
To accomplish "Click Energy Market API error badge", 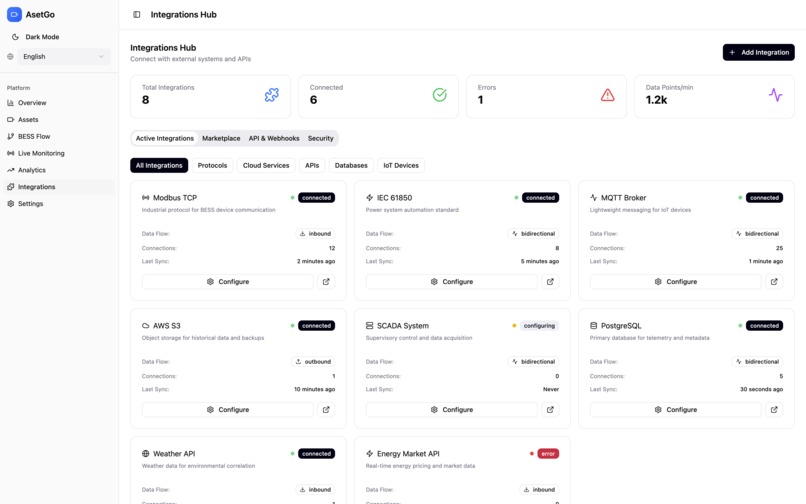I will coord(548,454).
